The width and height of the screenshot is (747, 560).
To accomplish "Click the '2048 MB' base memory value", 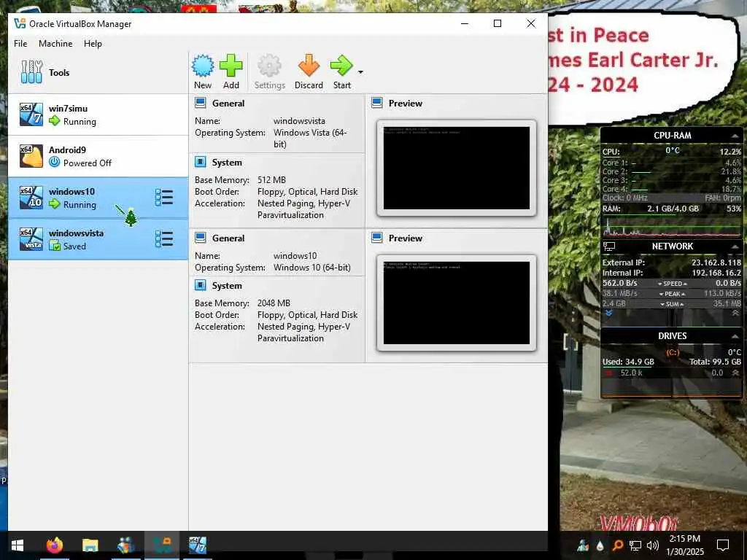I will pyautogui.click(x=274, y=303).
